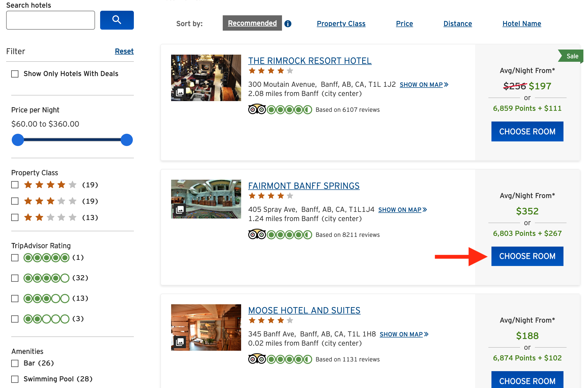The image size is (588, 388).
Task: Enable Show Only Hotels With Deals
Action: coord(15,74)
